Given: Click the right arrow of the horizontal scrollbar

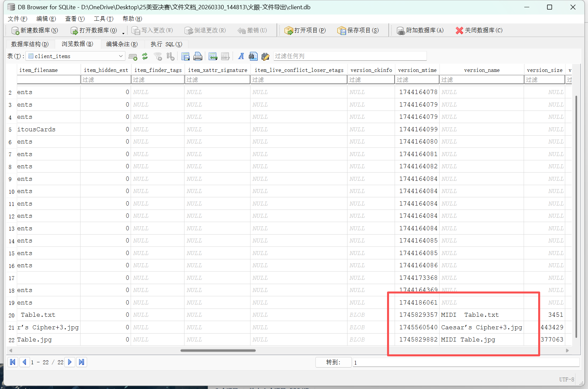Looking at the screenshot, I should tap(568, 350).
